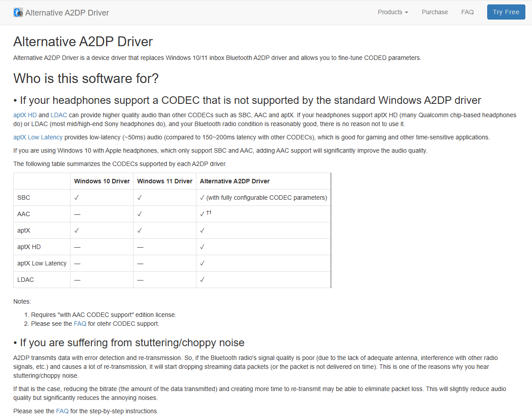Image resolution: width=532 pixels, height=419 pixels.
Task: Click the Windows 10 Driver column header
Action: (102, 181)
